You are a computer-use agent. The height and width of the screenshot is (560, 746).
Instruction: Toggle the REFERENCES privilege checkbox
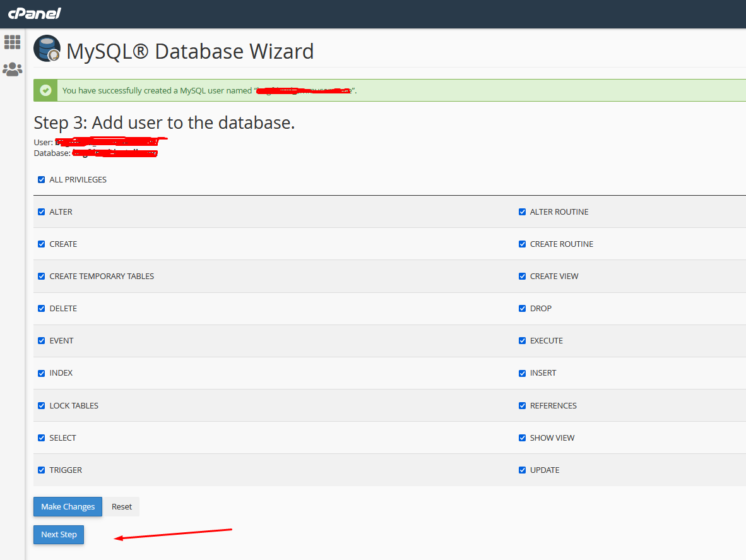coord(522,406)
